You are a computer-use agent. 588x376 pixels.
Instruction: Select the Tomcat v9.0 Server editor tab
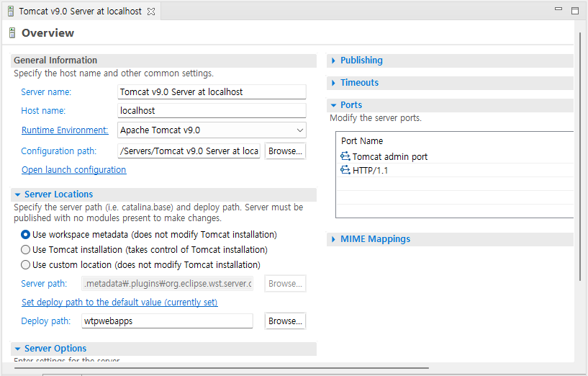[81, 12]
